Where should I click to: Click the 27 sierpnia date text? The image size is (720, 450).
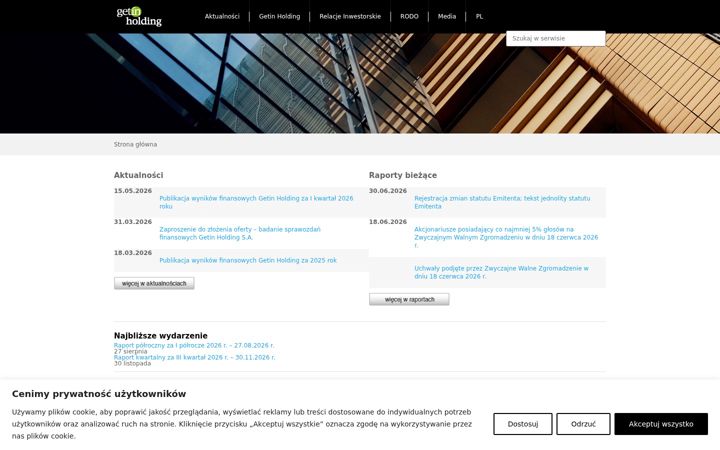pyautogui.click(x=130, y=351)
